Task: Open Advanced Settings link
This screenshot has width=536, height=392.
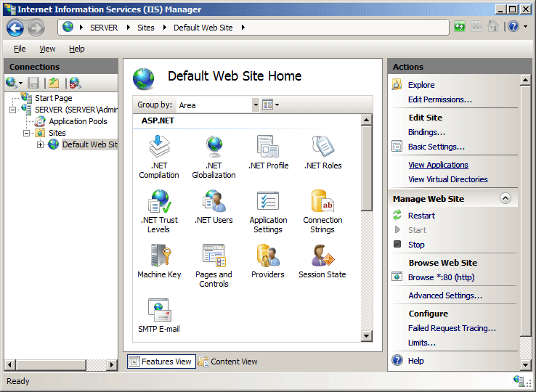Action: coord(445,295)
